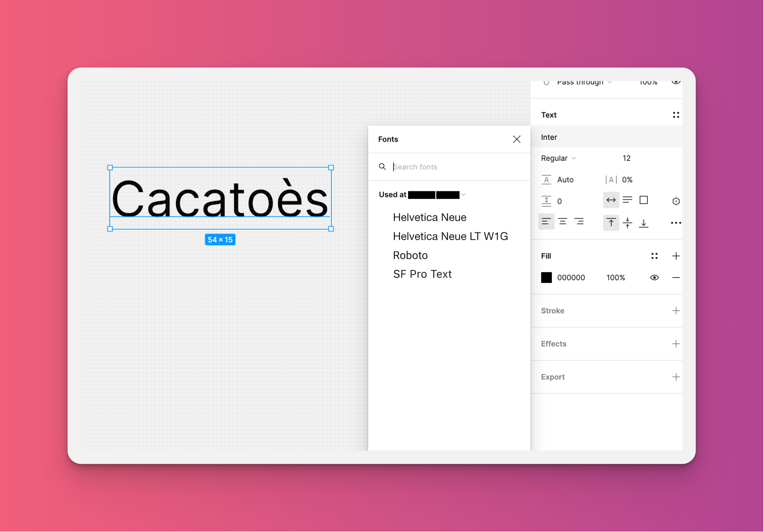Open the Regular font weight dropdown
Image resolution: width=764 pixels, height=532 pixels.
click(558, 158)
